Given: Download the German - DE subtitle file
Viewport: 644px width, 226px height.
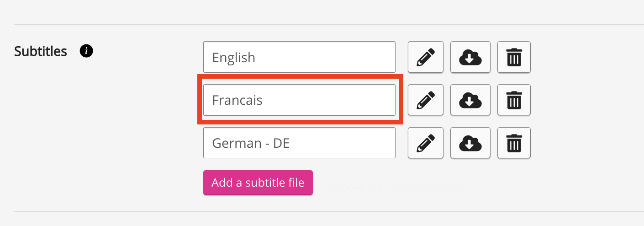Looking at the screenshot, I should click(470, 143).
